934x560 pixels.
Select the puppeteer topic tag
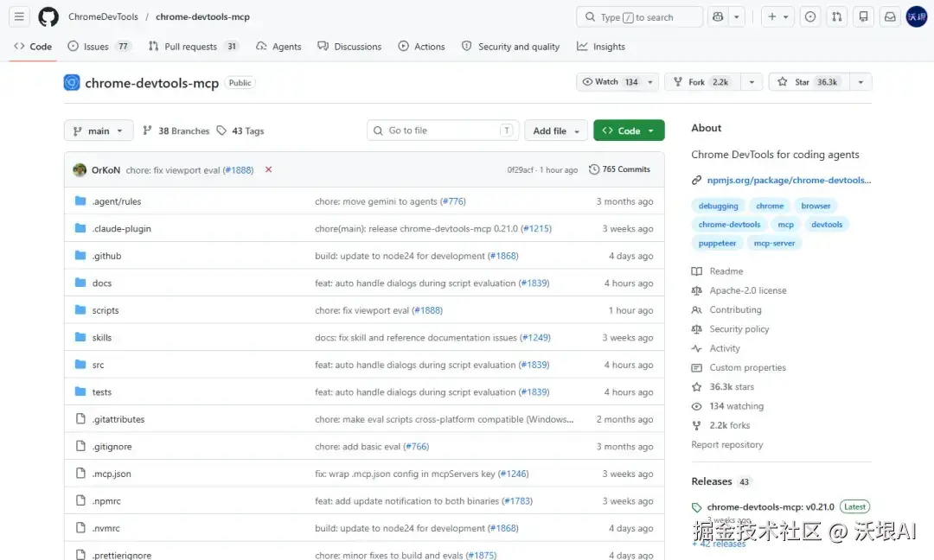(x=717, y=244)
